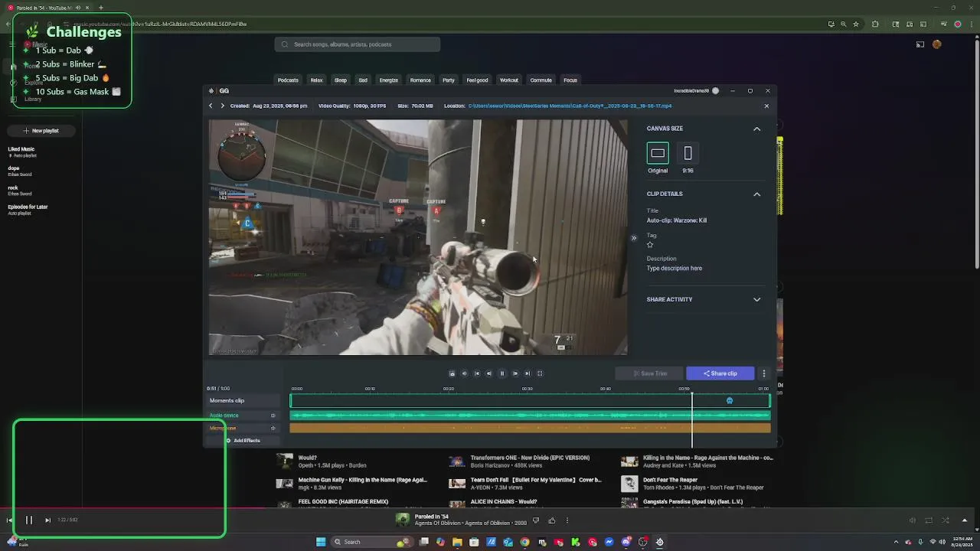
Task: Like the Paroled In '54 track
Action: click(551, 520)
